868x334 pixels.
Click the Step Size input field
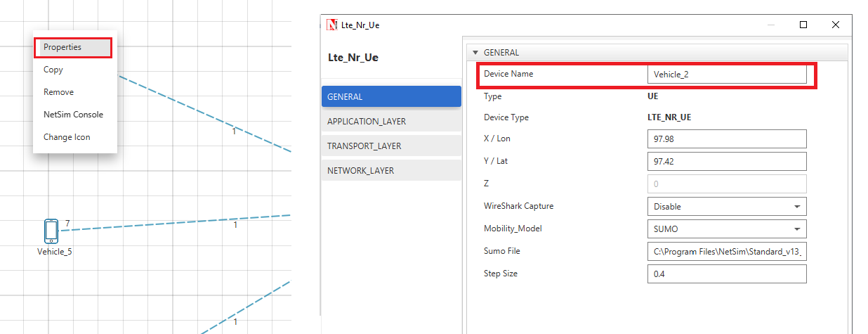727,274
